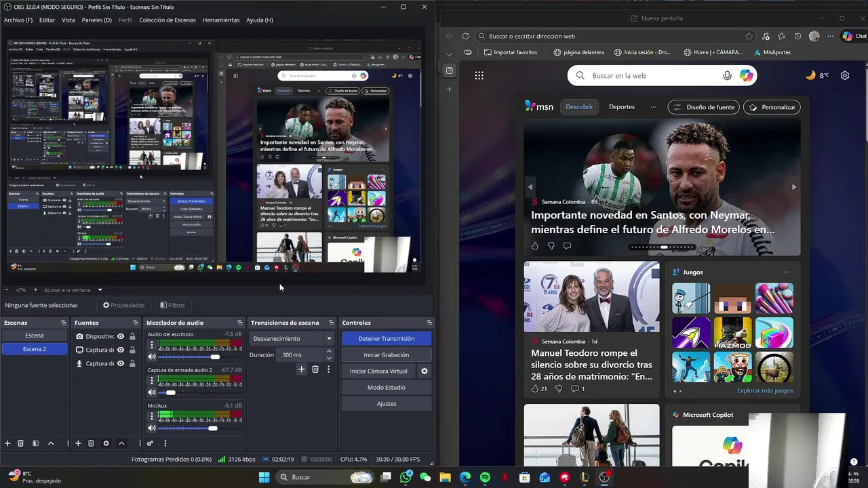This screenshot has height=488, width=868.
Task: Open Explorar más juegos link
Action: click(765, 390)
